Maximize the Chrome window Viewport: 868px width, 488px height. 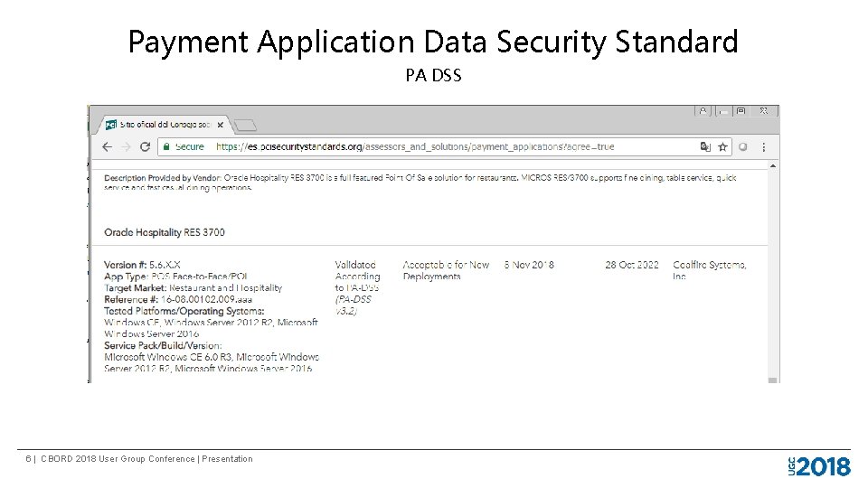(741, 110)
